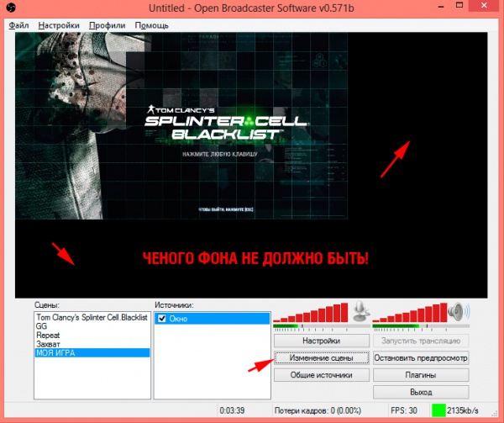Uncheck the Окно source checkbox
This screenshot has height=423, width=504.
pos(162,319)
